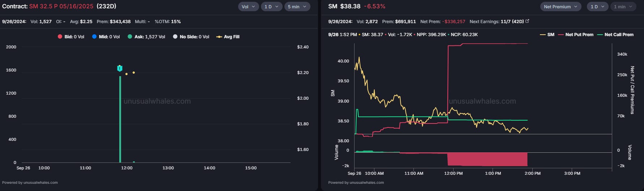Toggle the Ask 1,527 Vol legend series
The height and width of the screenshot is (191, 644).
pos(146,36)
